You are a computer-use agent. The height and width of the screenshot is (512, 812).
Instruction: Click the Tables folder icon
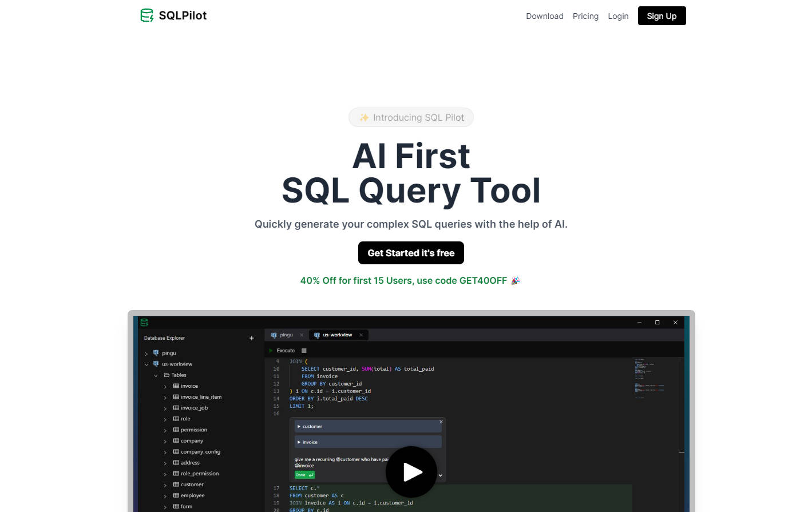coord(167,375)
